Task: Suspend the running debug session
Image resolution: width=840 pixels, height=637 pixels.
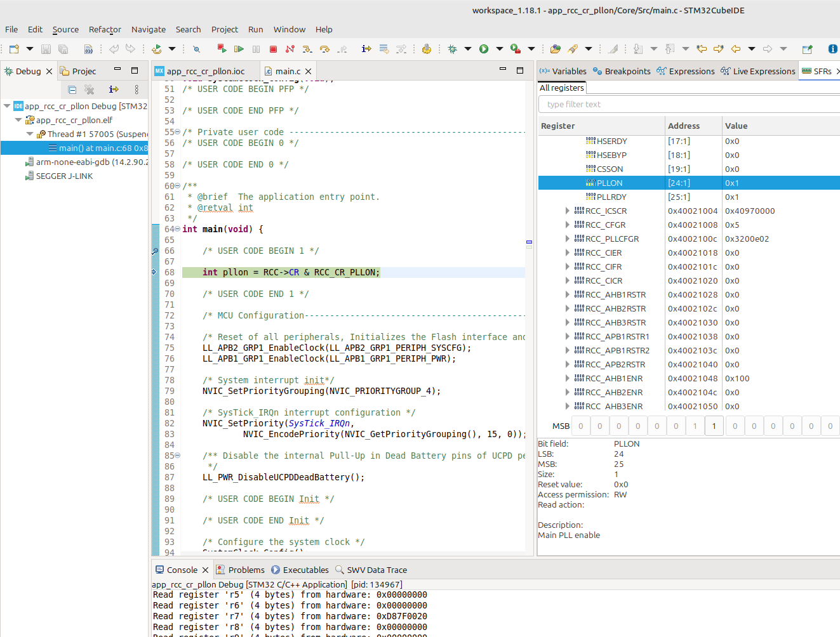Action: tap(256, 48)
